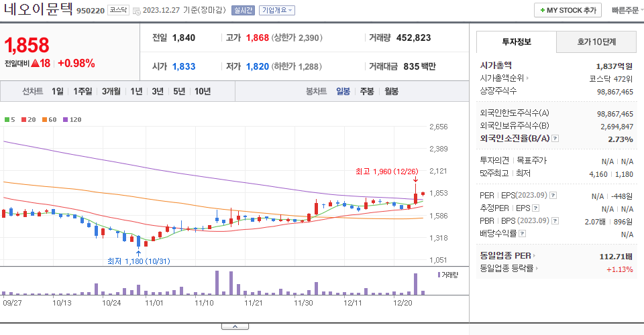The width and height of the screenshot is (644, 335).
Task: Select the 10년 line chart period
Action: 203,91
